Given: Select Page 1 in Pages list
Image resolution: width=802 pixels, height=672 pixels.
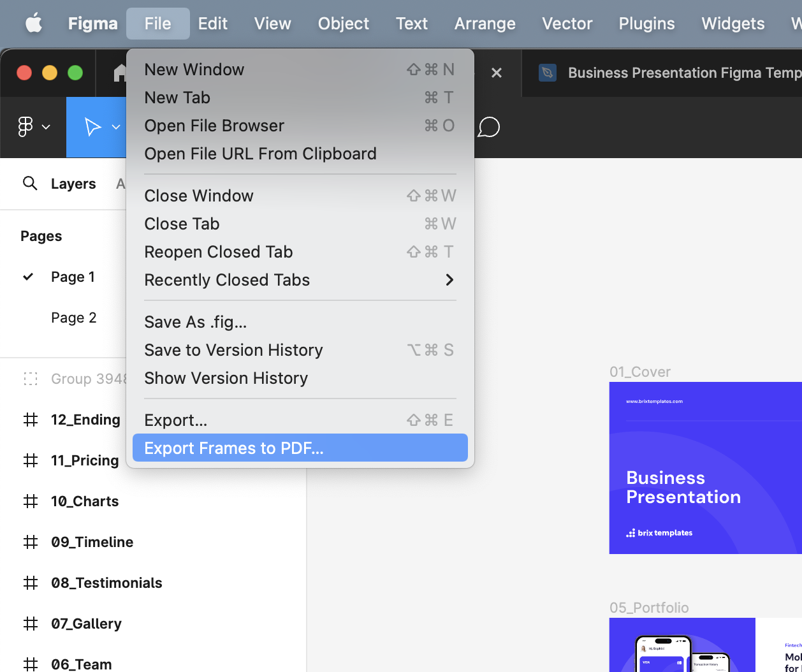Looking at the screenshot, I should pos(73,277).
